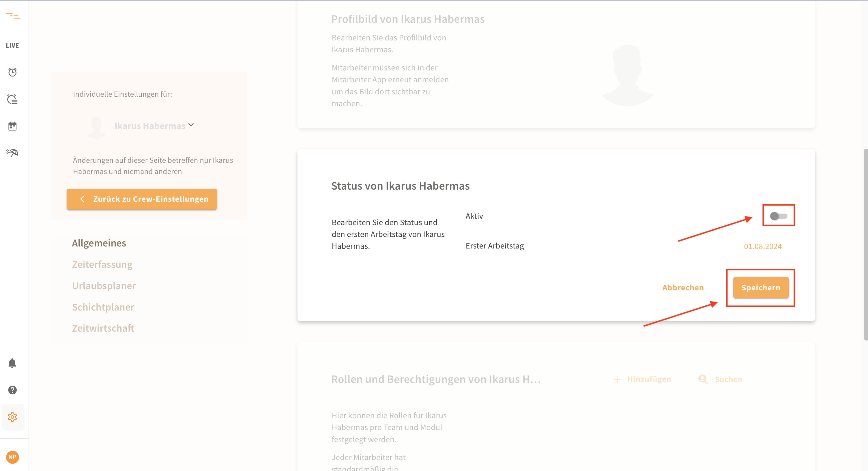
Task: Click the LIVE item in sidebar
Action: click(x=12, y=46)
